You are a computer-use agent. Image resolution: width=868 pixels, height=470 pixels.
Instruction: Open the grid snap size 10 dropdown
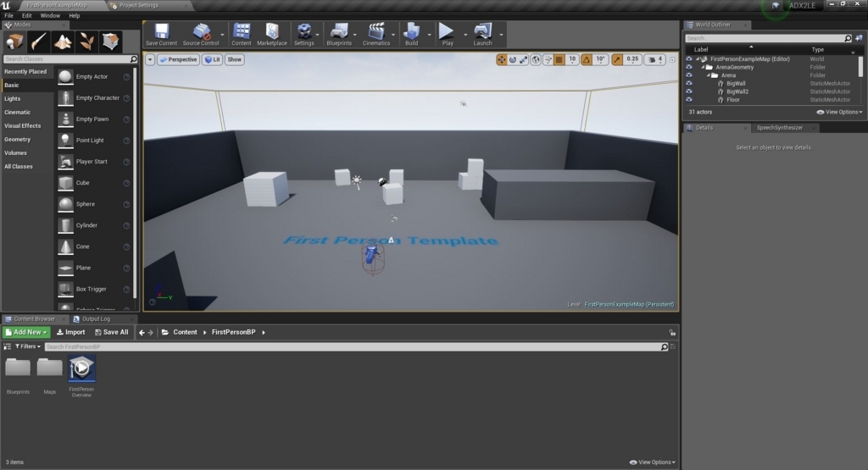coord(572,60)
